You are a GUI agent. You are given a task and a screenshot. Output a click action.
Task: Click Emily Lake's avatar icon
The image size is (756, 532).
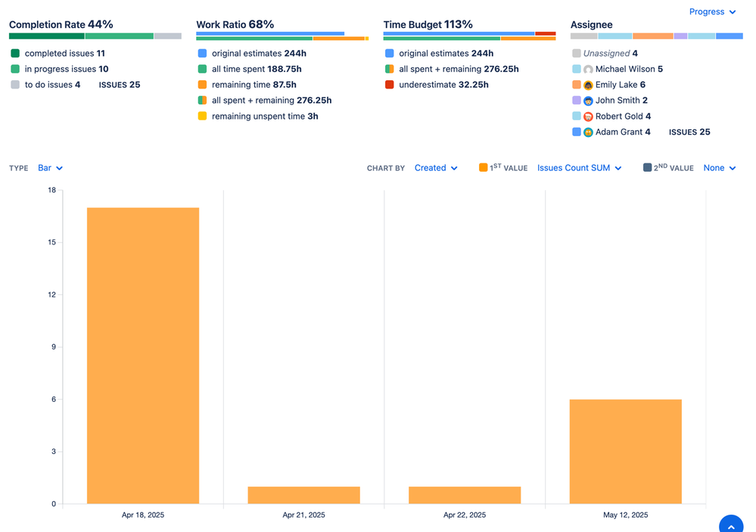click(588, 86)
